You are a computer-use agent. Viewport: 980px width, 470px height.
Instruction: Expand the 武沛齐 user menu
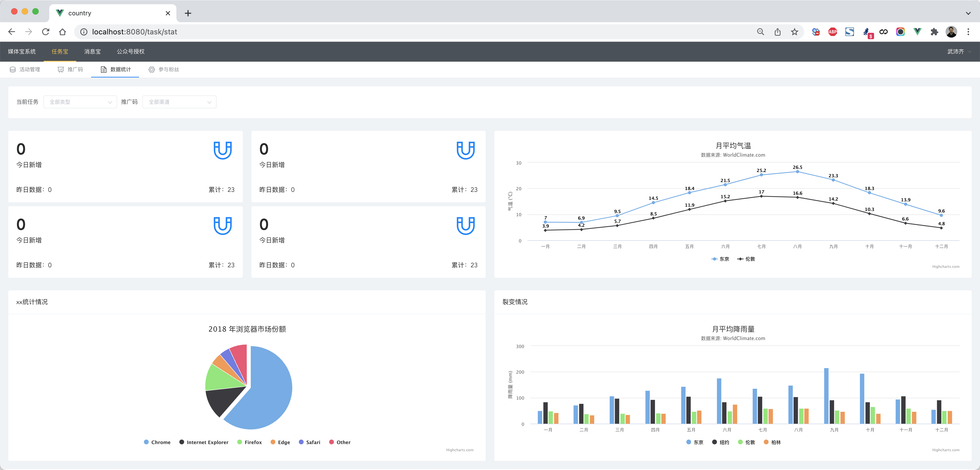[959, 52]
